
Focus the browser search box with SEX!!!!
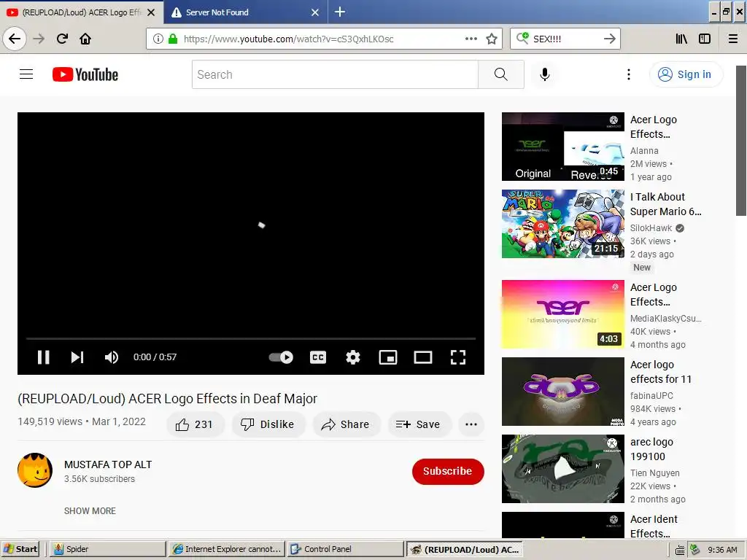coord(565,39)
